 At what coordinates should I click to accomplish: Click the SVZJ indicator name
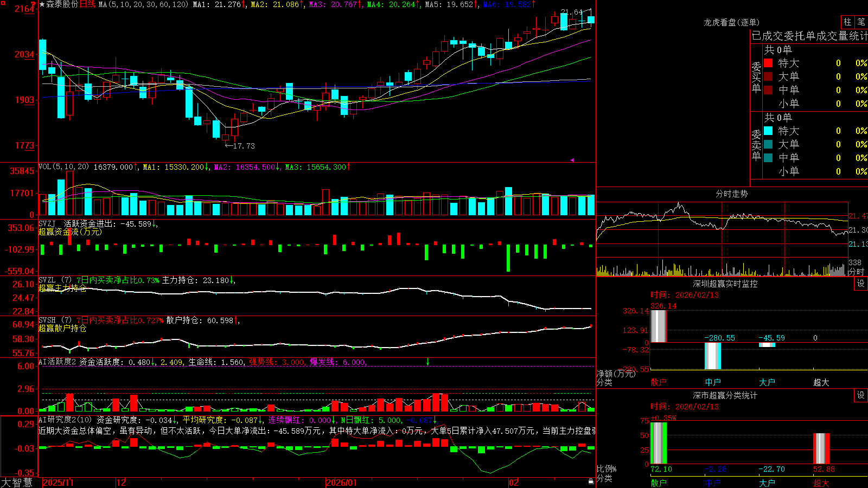47,223
